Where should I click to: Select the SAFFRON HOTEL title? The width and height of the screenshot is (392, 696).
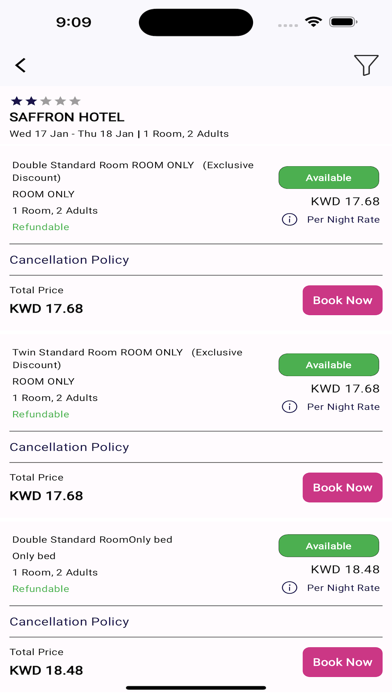[x=67, y=117]
